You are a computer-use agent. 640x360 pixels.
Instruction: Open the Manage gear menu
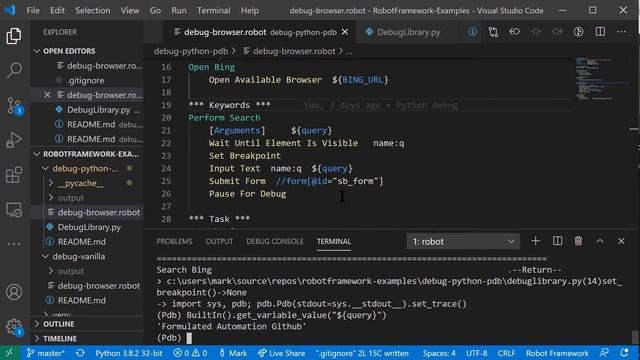(x=14, y=327)
